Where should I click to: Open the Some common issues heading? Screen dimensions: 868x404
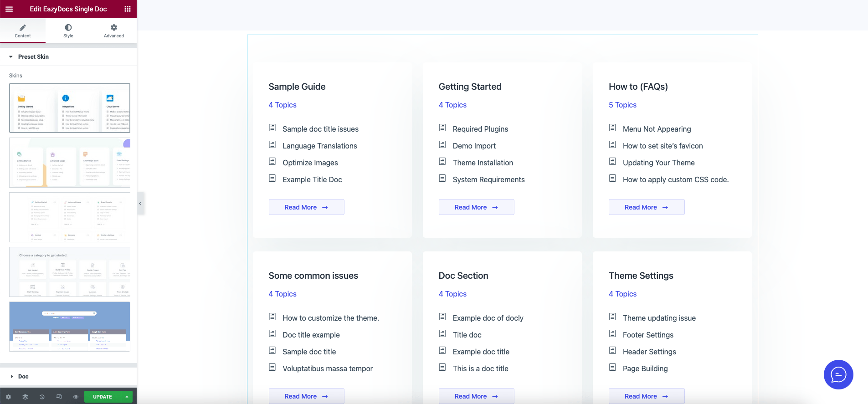pos(313,276)
